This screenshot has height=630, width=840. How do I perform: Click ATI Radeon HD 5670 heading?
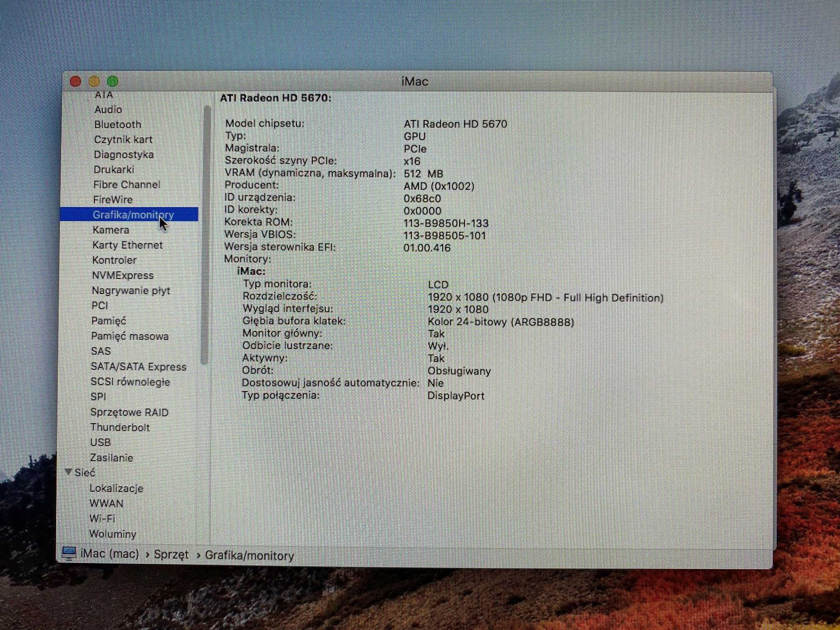coord(275,98)
